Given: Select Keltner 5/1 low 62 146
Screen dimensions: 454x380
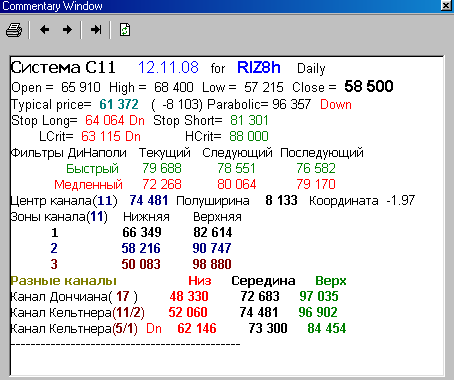Looking at the screenshot, I should pos(197,328).
